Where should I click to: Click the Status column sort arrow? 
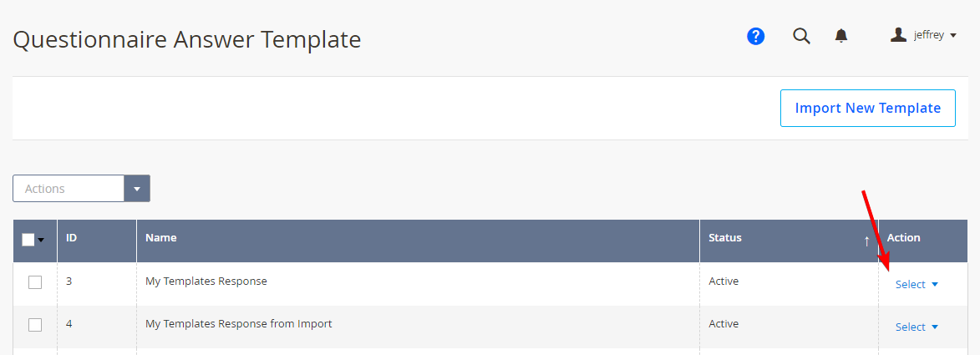click(x=866, y=241)
